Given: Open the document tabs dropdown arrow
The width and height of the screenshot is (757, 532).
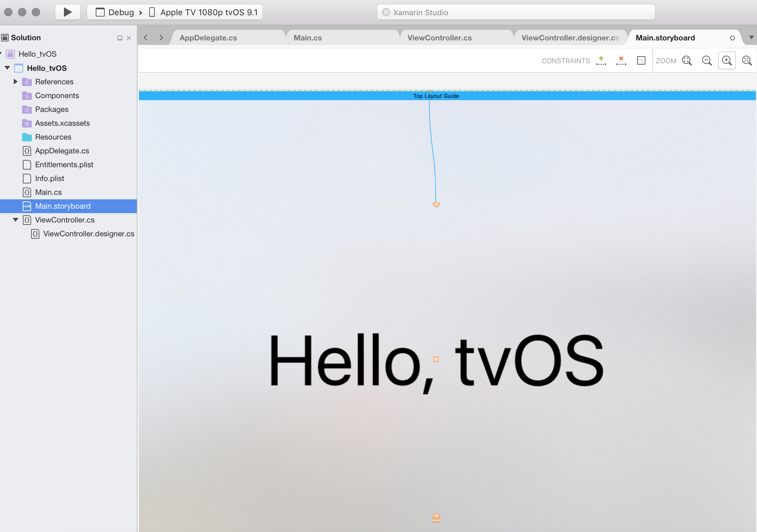Looking at the screenshot, I should tap(751, 38).
